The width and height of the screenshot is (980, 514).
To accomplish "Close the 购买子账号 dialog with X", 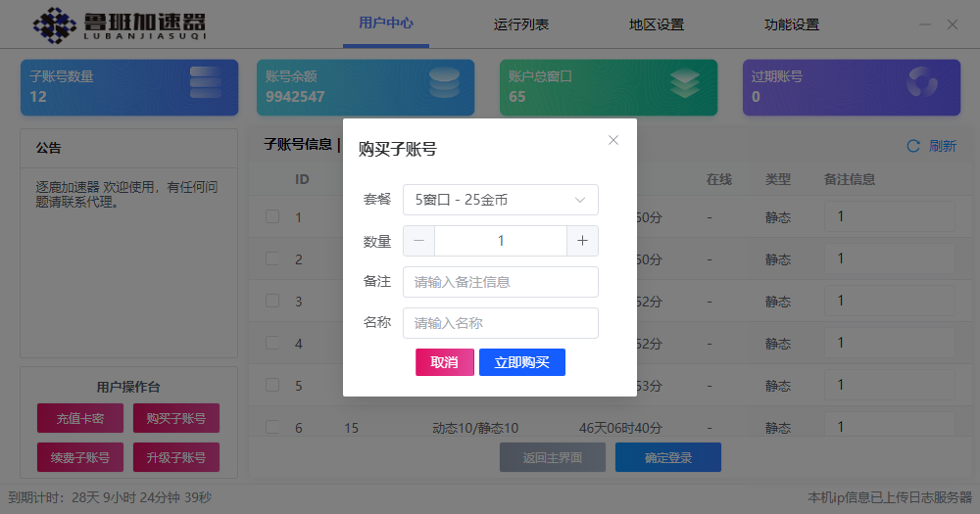I will click(613, 140).
